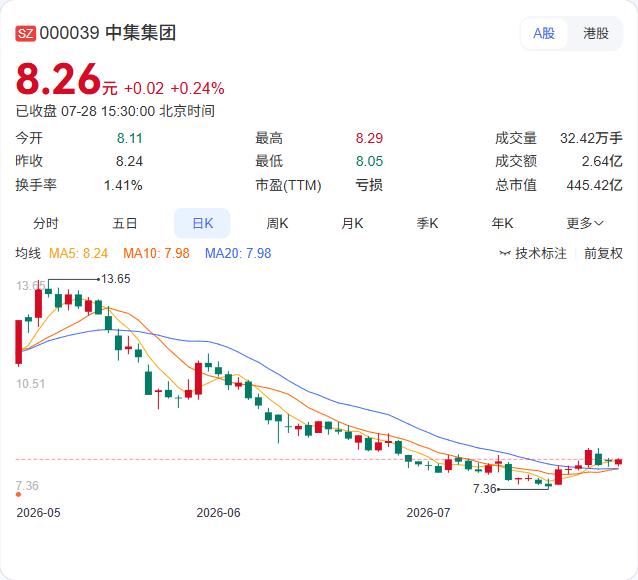Select the 分时 chart tab

pos(46,223)
